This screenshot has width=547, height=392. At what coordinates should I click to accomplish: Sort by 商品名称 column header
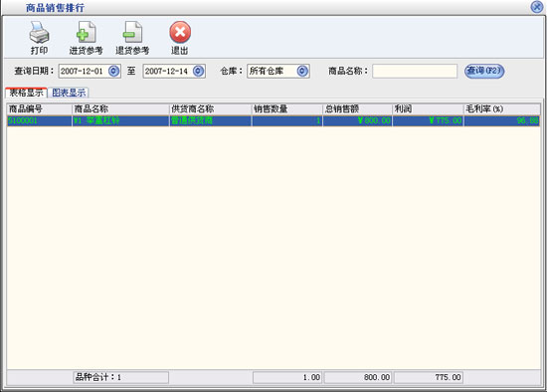[120, 108]
